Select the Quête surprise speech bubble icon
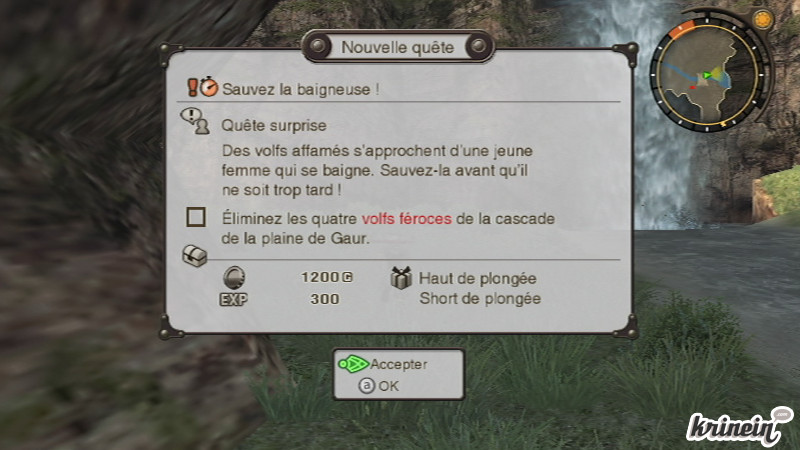This screenshot has height=450, width=800. coord(195,121)
